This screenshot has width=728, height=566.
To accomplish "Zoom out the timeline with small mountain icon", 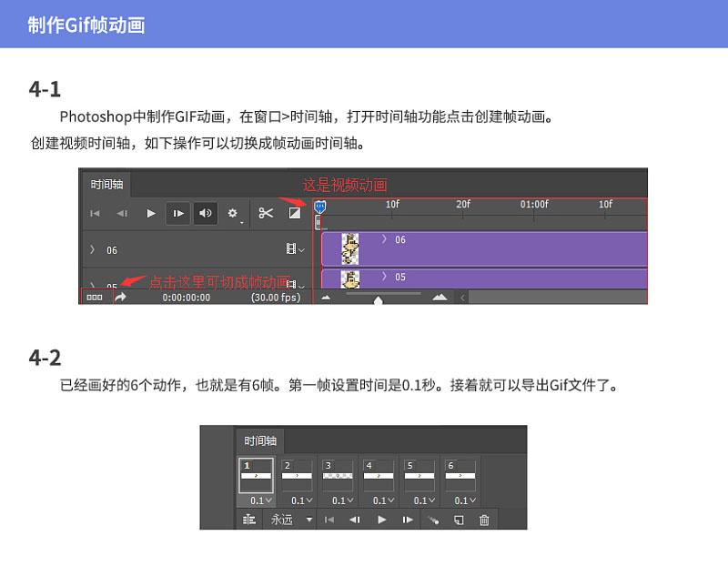I will click(326, 298).
